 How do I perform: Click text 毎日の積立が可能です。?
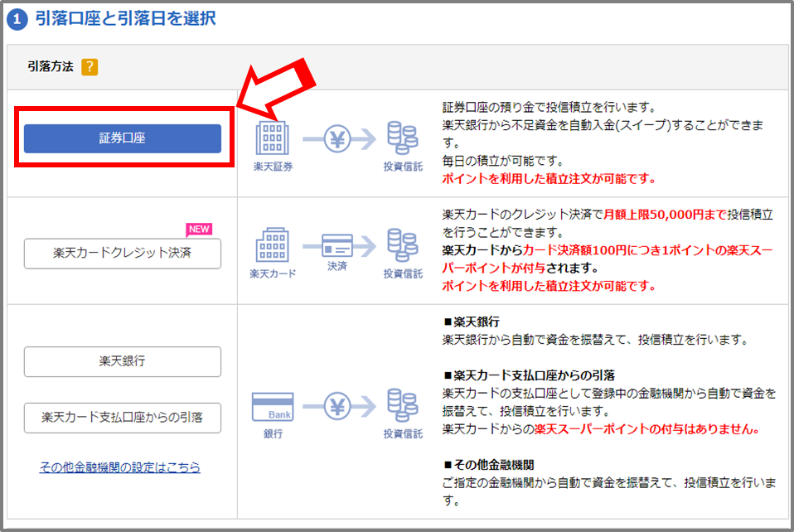503,161
